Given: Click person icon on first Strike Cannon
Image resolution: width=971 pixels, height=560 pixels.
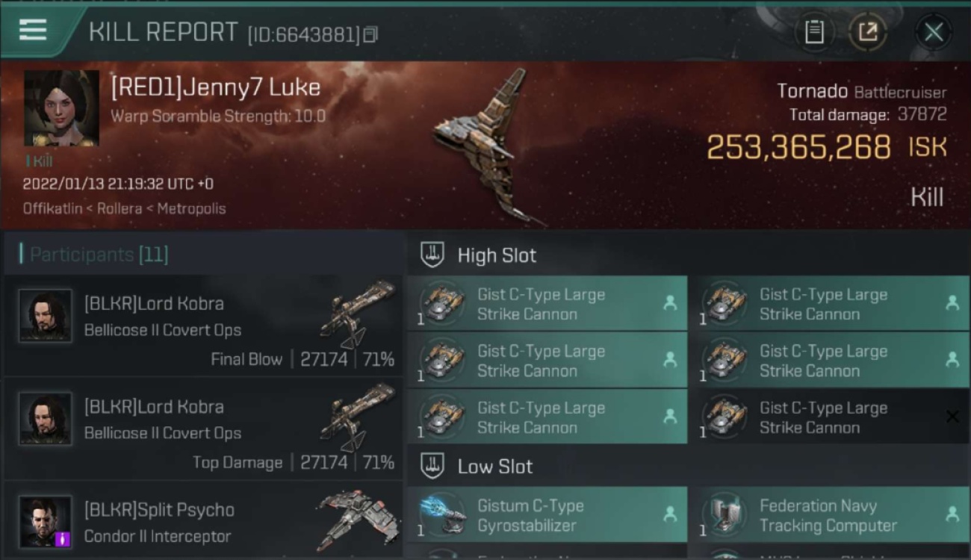Looking at the screenshot, I should coord(669,303).
